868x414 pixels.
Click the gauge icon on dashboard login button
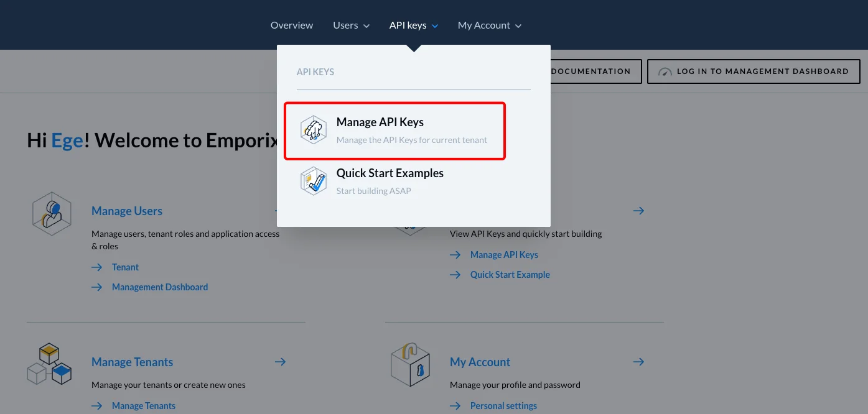pyautogui.click(x=666, y=72)
